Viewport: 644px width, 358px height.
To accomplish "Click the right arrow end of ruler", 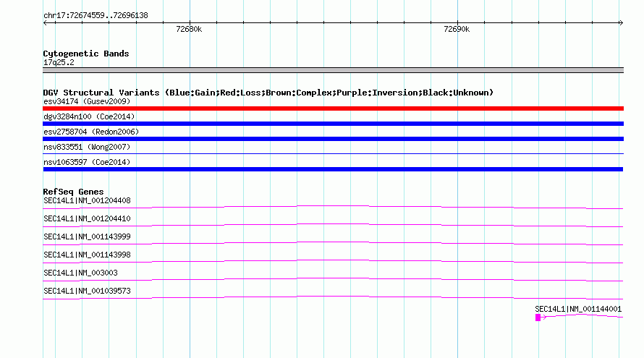I will (621, 22).
